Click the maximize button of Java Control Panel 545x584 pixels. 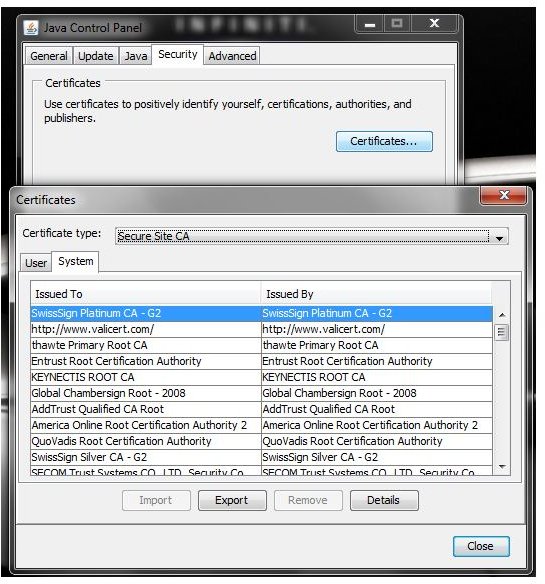click(x=397, y=24)
